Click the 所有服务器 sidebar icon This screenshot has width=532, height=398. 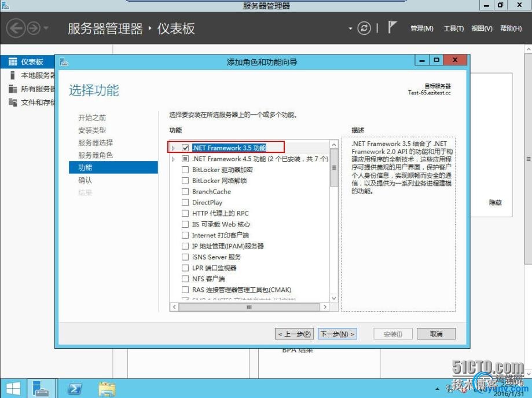[x=13, y=89]
